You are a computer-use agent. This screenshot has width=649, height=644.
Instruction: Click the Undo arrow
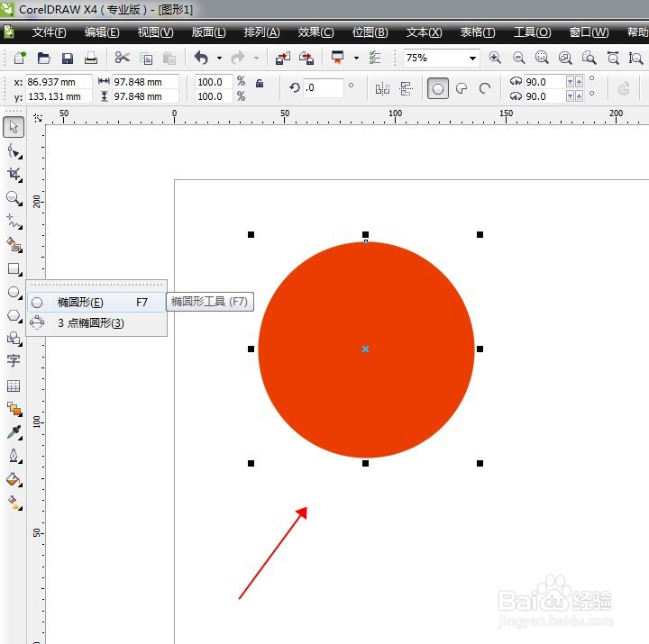click(x=201, y=58)
